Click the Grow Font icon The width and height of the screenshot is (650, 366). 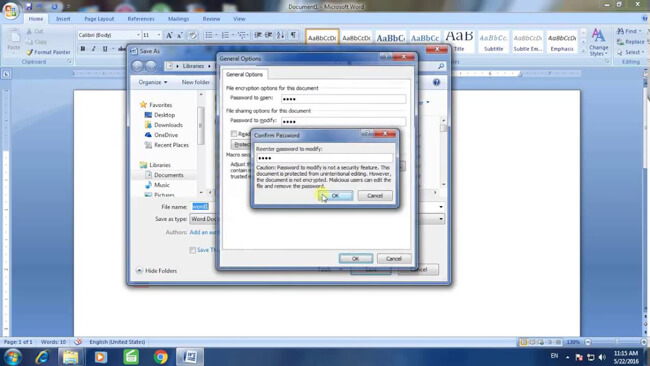(169, 36)
